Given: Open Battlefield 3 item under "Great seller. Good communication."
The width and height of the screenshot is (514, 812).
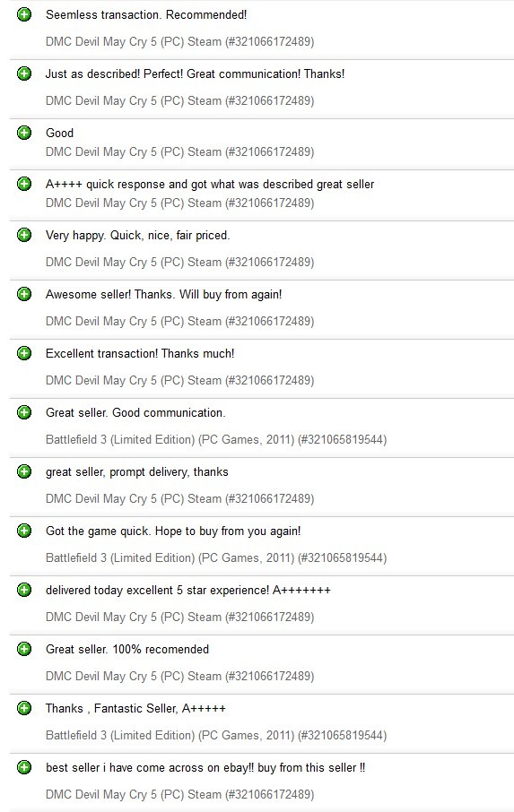Looking at the screenshot, I should [x=216, y=440].
